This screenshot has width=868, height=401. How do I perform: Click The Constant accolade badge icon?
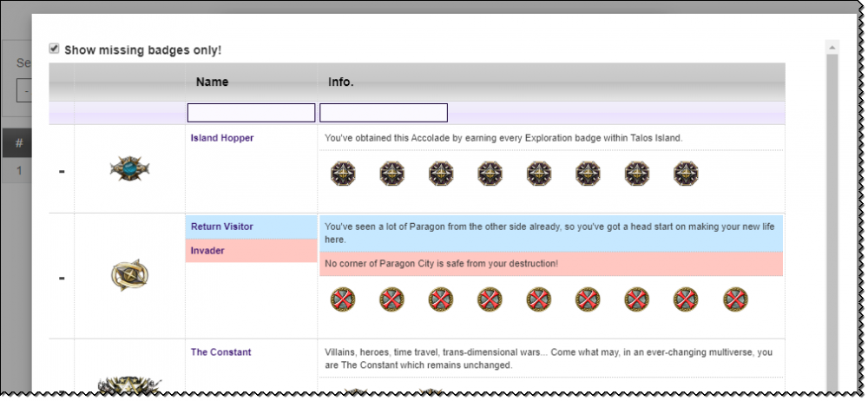[129, 385]
